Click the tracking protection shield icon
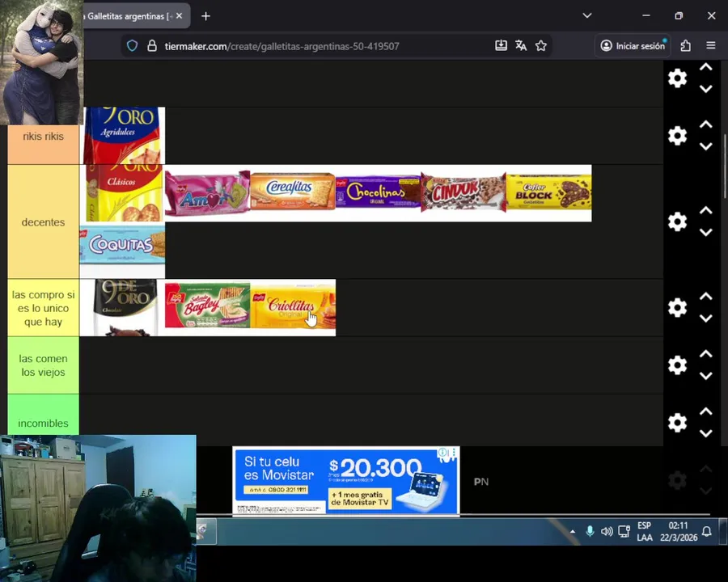This screenshot has height=582, width=728. click(133, 45)
